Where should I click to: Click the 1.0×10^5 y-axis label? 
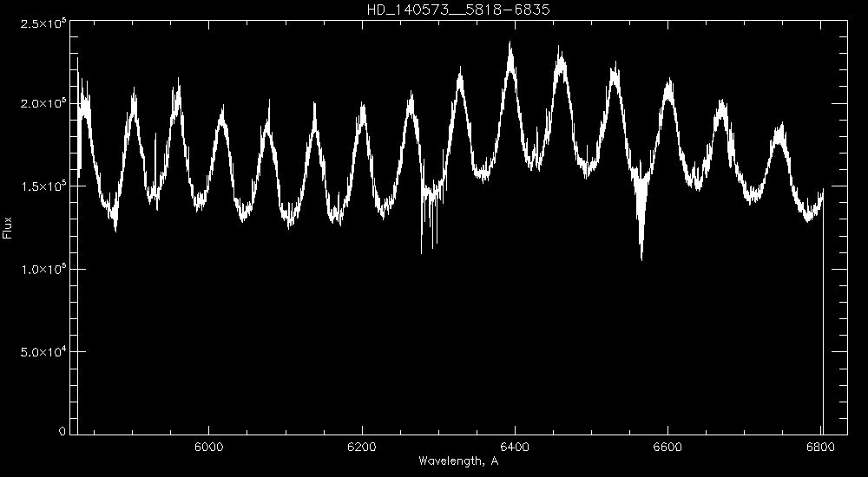[43, 269]
